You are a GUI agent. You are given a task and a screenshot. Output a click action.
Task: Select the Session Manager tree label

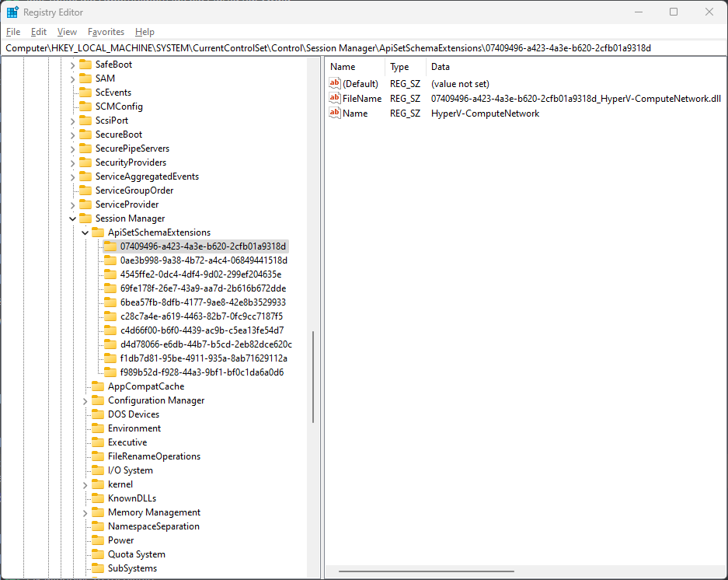[x=130, y=218]
